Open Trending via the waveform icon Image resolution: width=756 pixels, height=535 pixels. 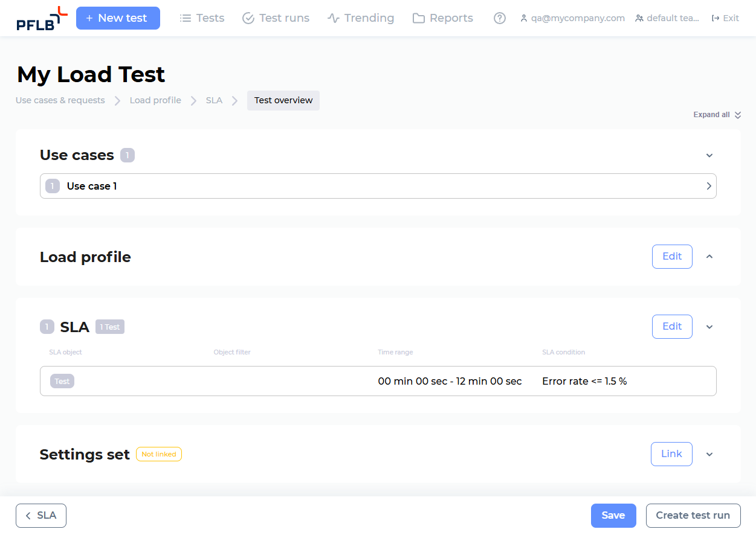tap(333, 18)
